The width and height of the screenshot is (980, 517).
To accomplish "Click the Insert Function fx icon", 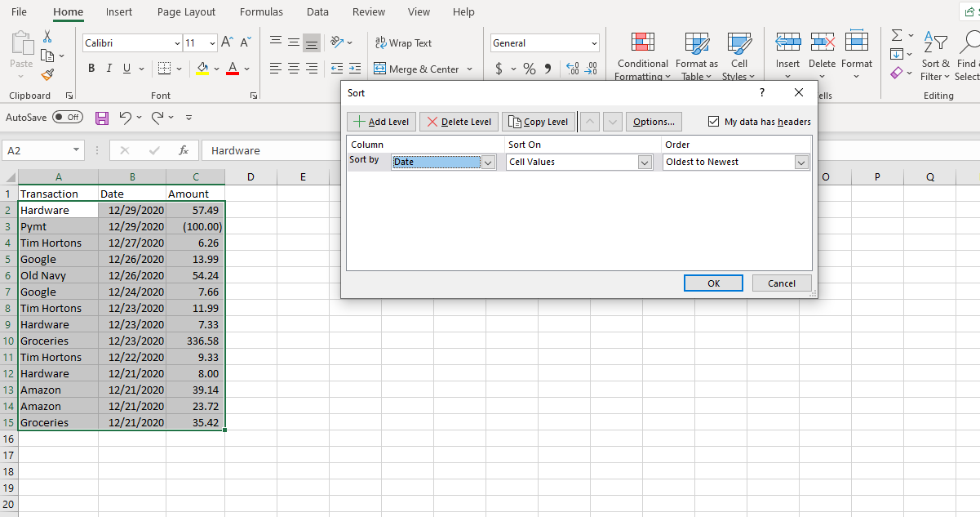I will click(184, 150).
